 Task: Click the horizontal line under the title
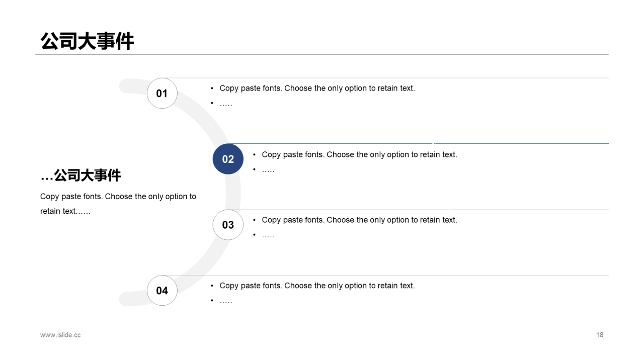[322, 54]
